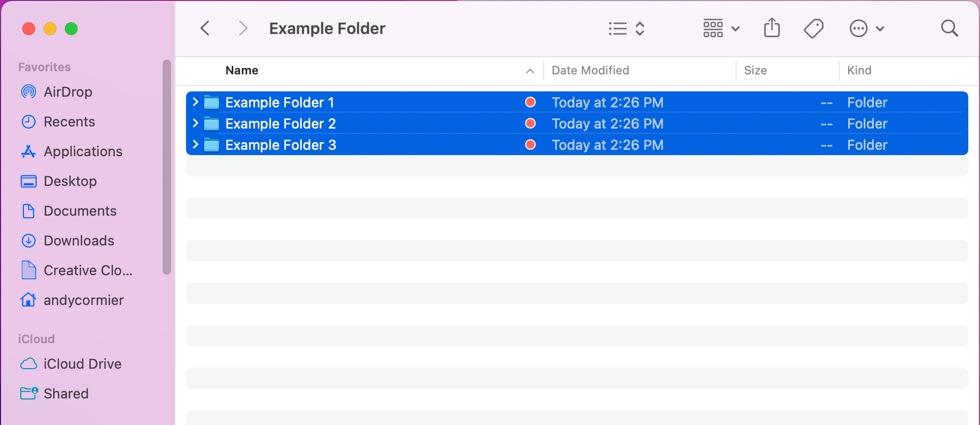Click the Kind value of Example Folder 1

[867, 103]
